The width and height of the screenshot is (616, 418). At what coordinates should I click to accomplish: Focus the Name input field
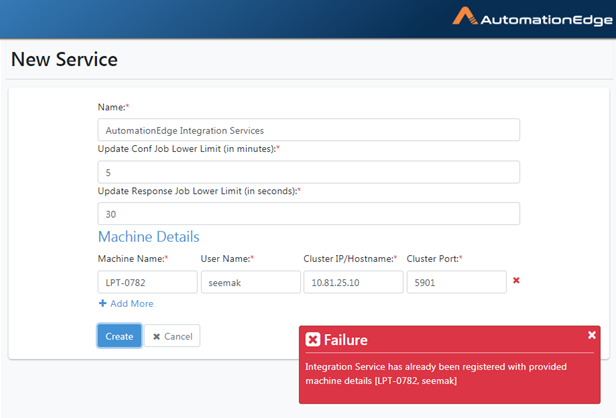(309, 130)
